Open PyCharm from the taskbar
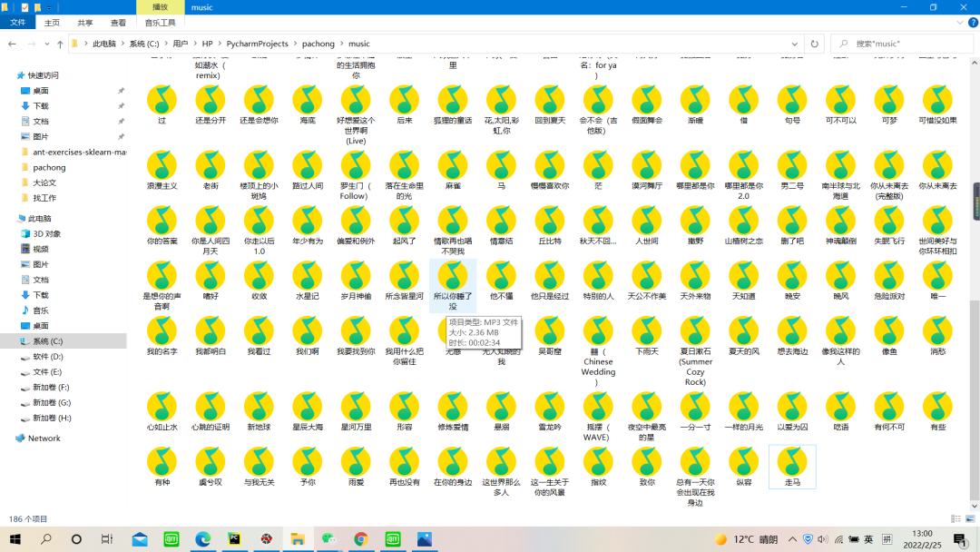 (234, 539)
